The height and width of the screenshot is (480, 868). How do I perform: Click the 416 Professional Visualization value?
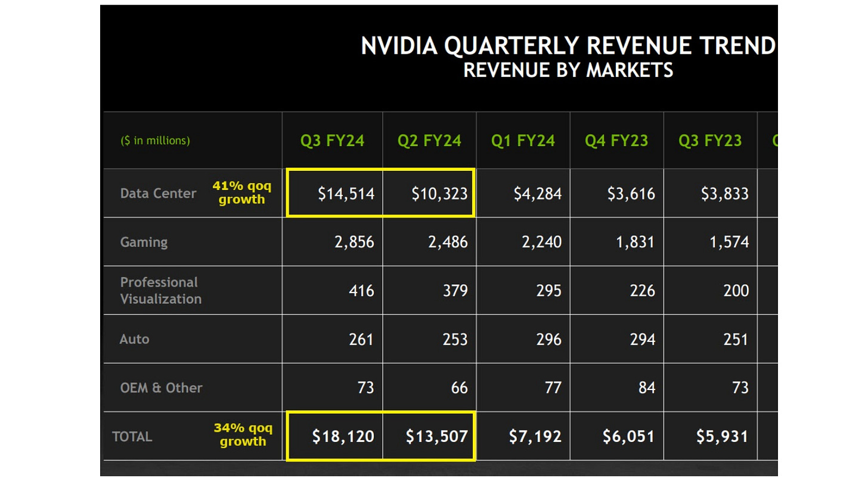[362, 291]
